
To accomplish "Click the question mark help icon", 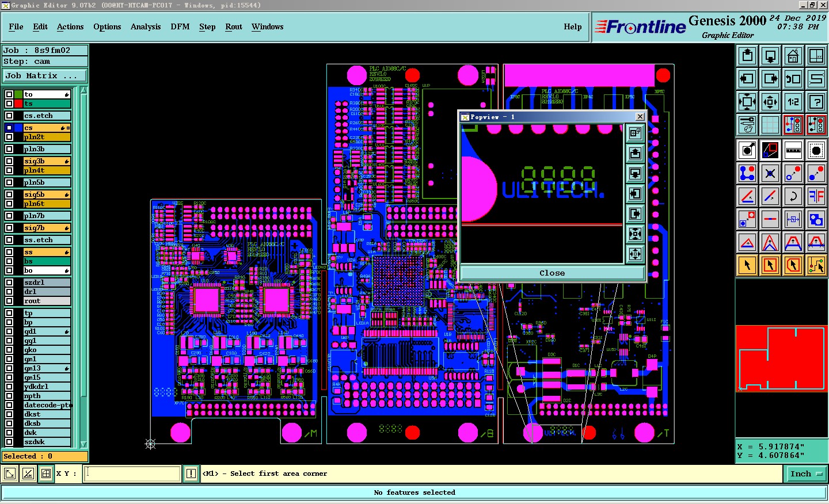I will click(x=816, y=102).
